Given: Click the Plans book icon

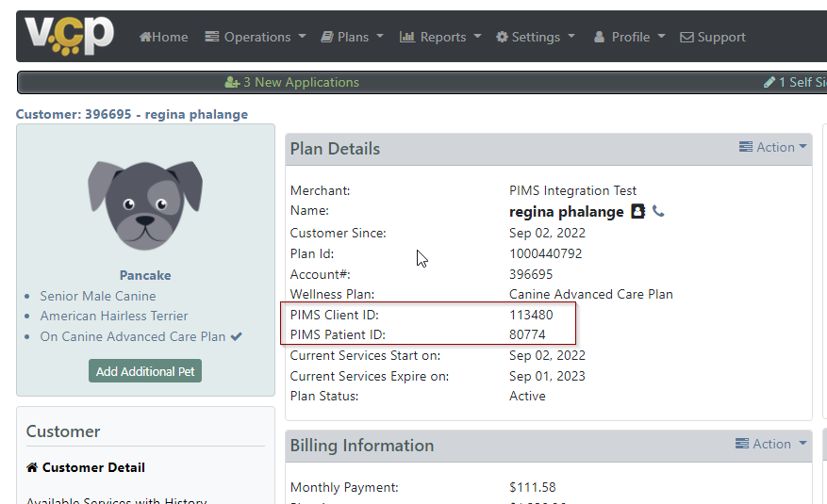Looking at the screenshot, I should tap(327, 37).
